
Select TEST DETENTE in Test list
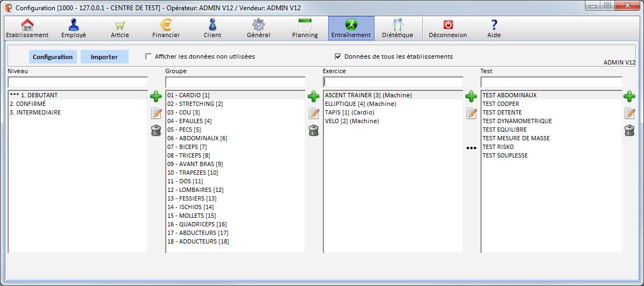click(551, 112)
